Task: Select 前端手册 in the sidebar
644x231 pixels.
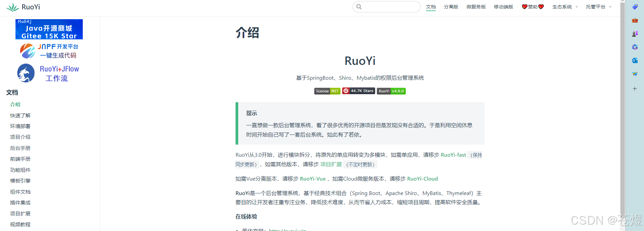Action: [20, 159]
